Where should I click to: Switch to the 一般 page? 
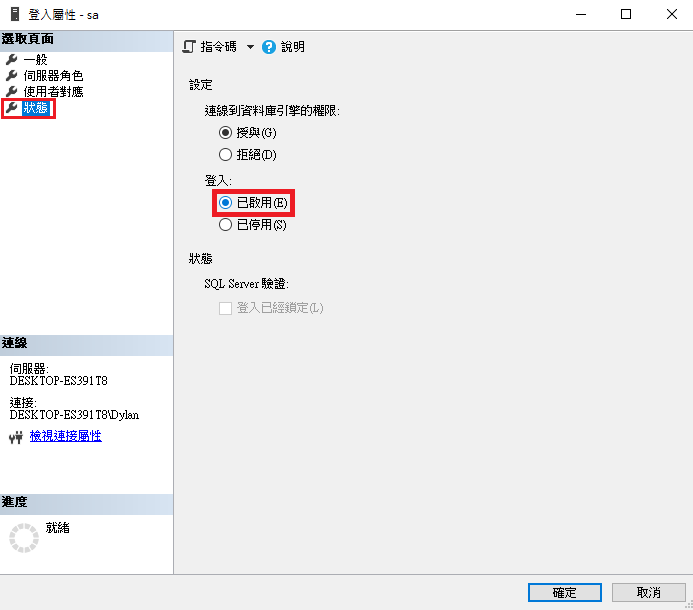coord(35,59)
